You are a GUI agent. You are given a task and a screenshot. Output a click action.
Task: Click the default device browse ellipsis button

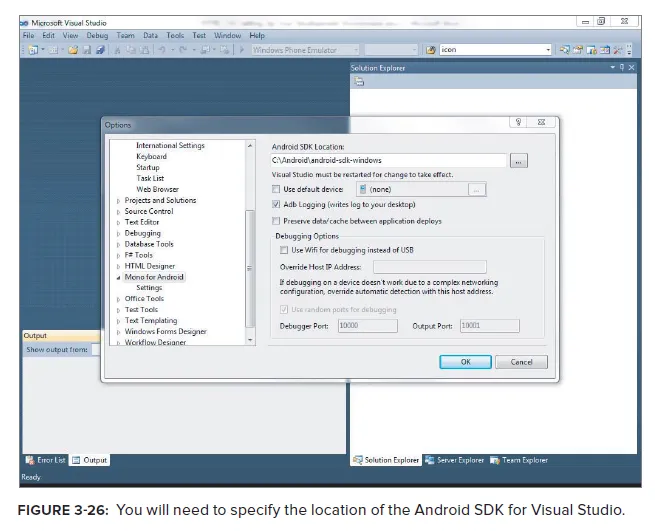[x=477, y=190]
